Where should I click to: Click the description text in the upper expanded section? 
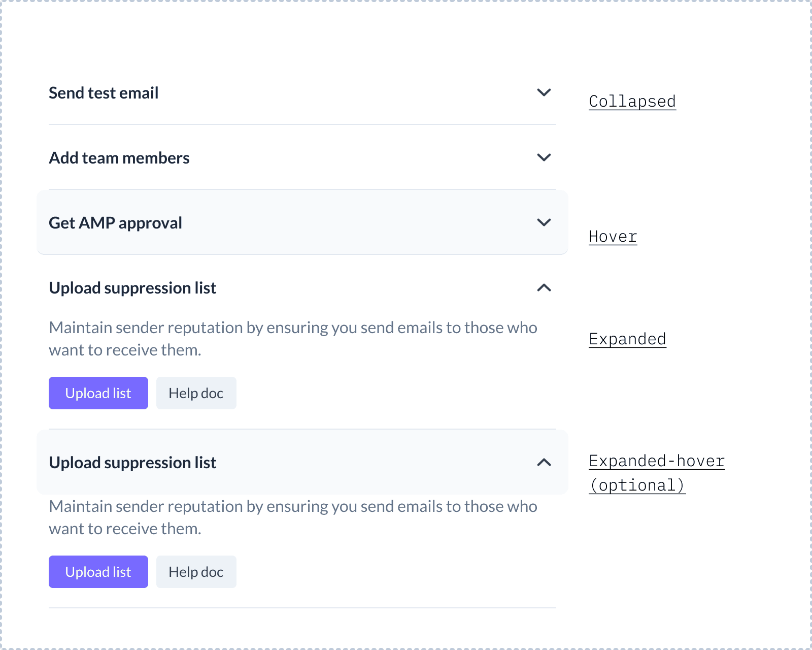[x=293, y=339]
